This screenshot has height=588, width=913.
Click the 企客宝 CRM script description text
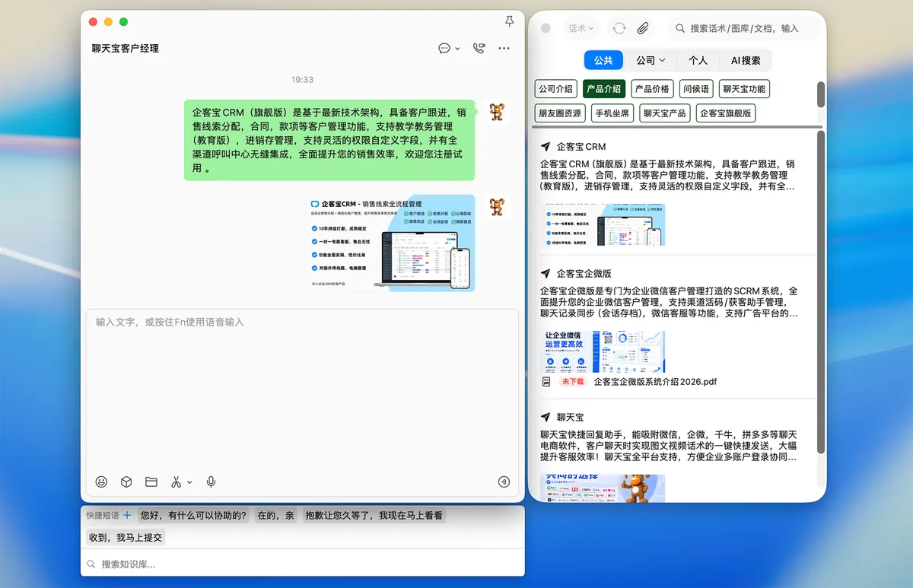pos(668,175)
